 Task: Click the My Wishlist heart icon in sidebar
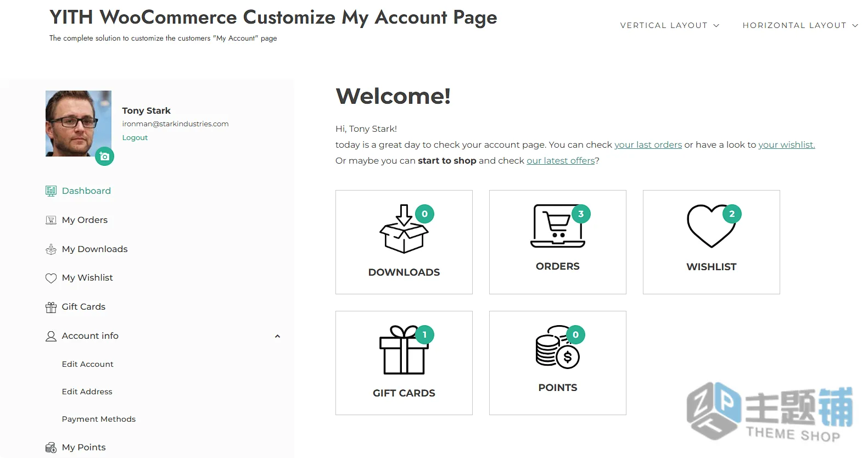pos(51,278)
